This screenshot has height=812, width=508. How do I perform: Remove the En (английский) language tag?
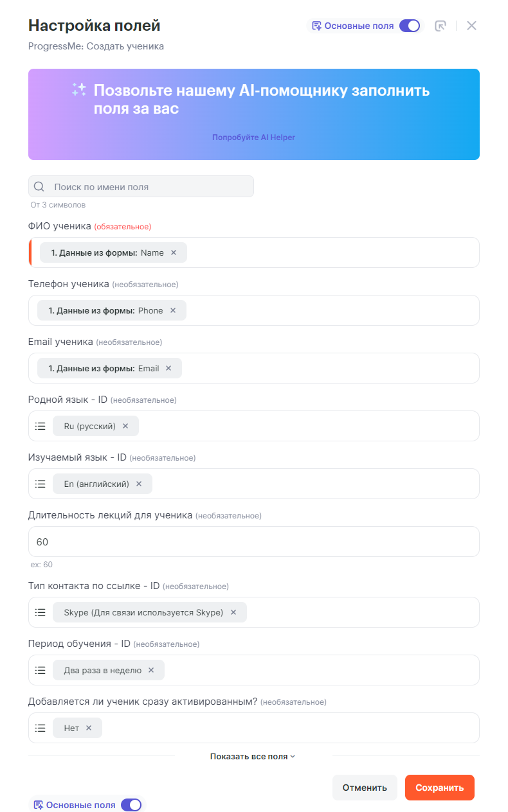[x=139, y=484]
